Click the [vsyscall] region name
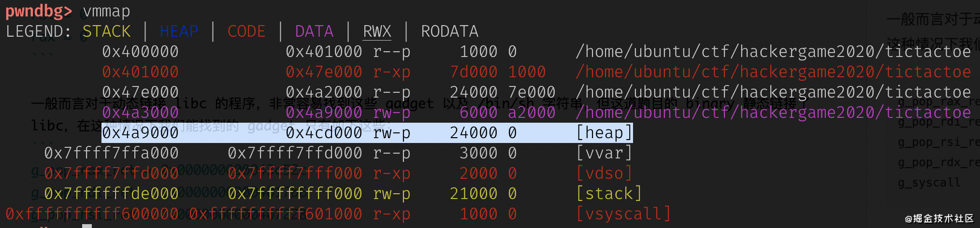This screenshot has height=228, width=980. (x=623, y=214)
